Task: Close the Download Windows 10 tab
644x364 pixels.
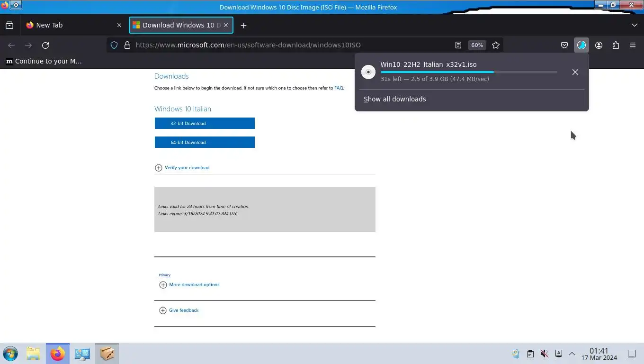Action: click(226, 25)
